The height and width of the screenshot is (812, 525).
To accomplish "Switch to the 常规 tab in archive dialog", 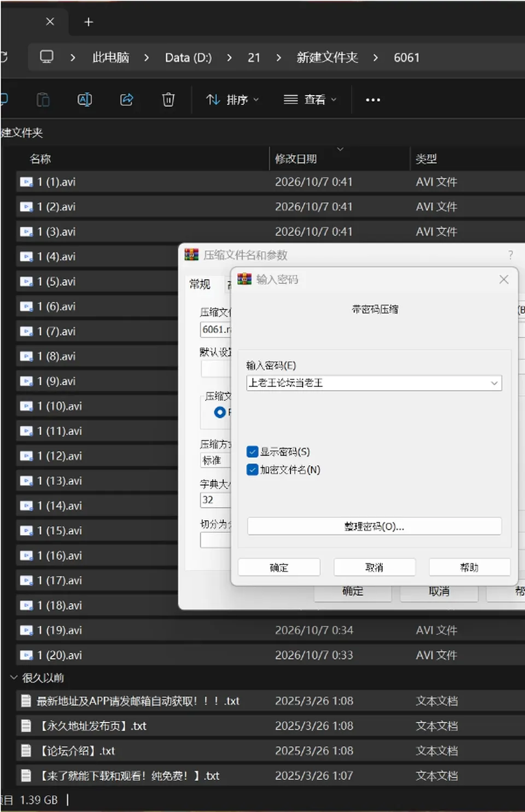I will 200,284.
